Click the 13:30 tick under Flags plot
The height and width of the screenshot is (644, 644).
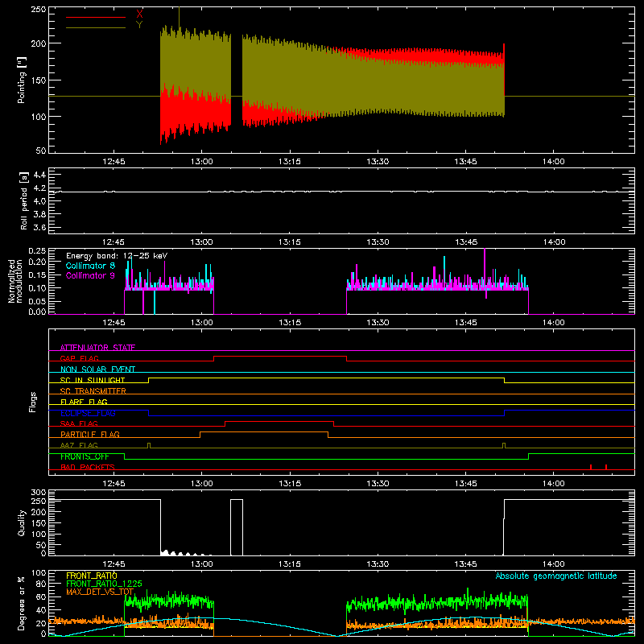click(x=378, y=484)
